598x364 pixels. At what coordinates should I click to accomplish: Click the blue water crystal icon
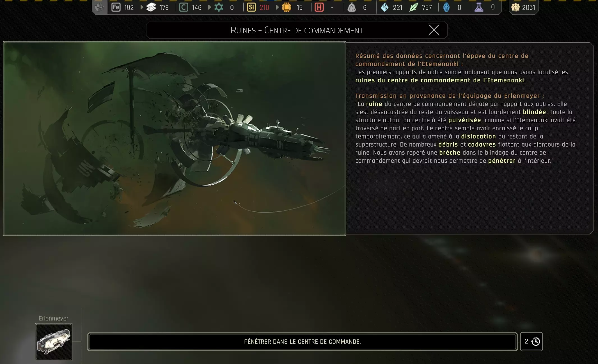pos(385,7)
